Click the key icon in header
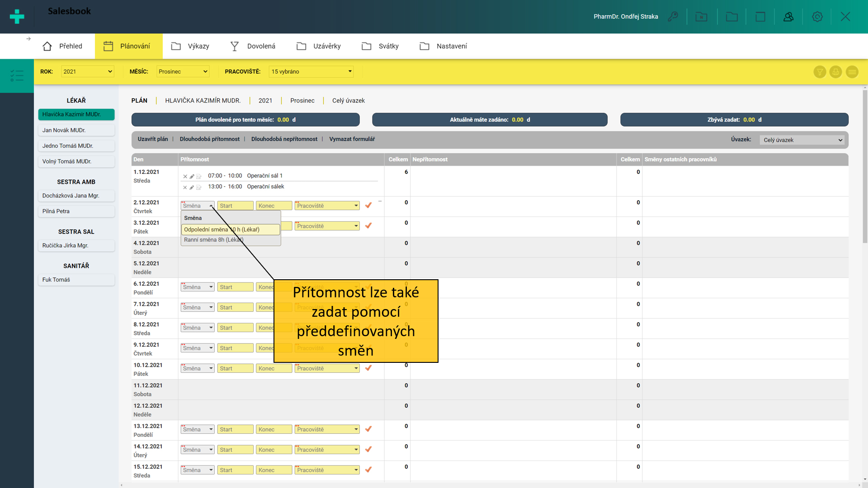868x488 pixels. (x=673, y=17)
